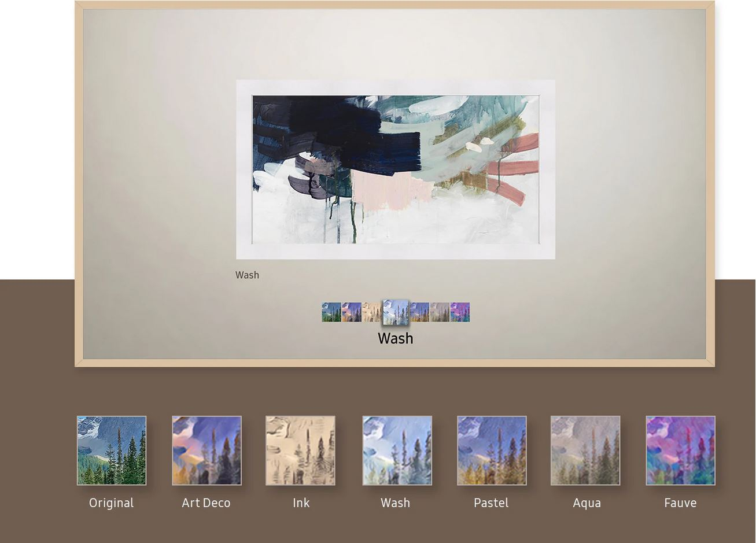Click the Pastel label text
The height and width of the screenshot is (543, 756).
point(491,503)
